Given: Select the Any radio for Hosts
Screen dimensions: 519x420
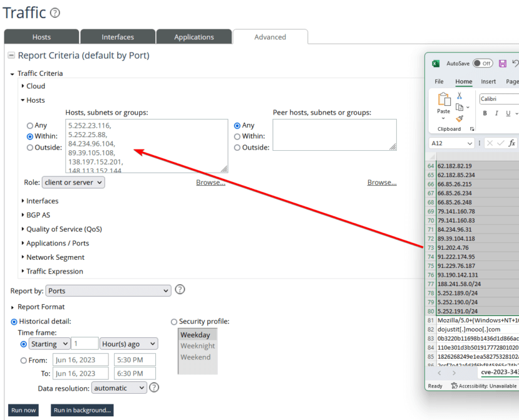Looking at the screenshot, I should click(30, 126).
